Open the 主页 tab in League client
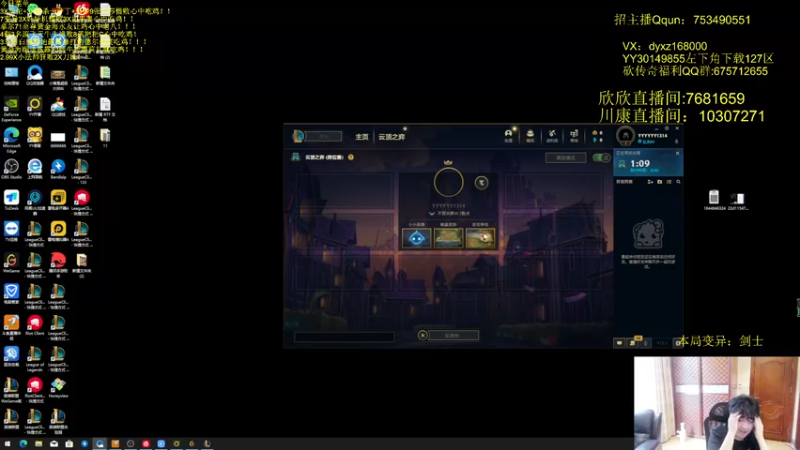800x450 pixels. (362, 137)
